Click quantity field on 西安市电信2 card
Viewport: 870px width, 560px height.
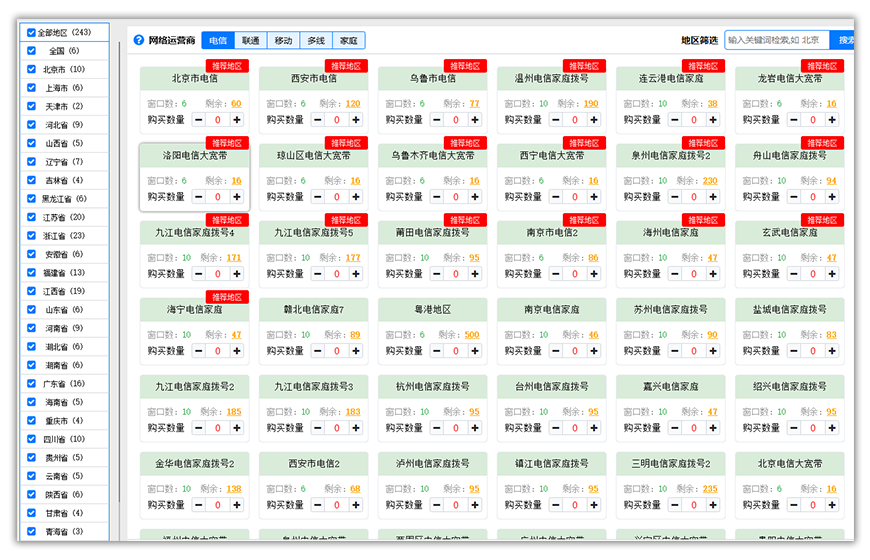pos(337,505)
